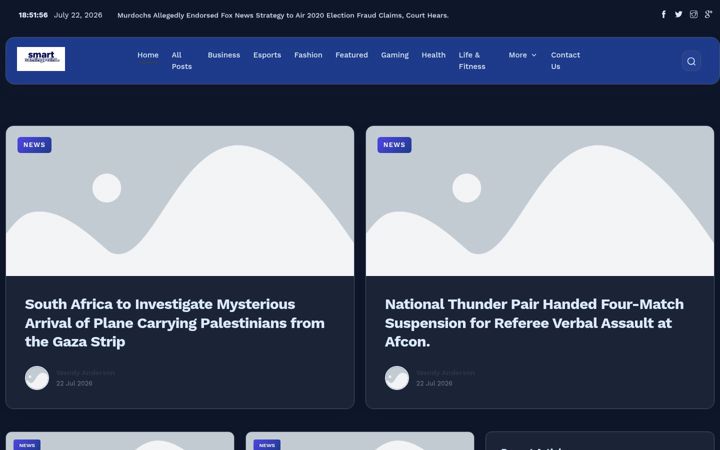
Task: Click the search magnifier icon
Action: [x=691, y=61]
